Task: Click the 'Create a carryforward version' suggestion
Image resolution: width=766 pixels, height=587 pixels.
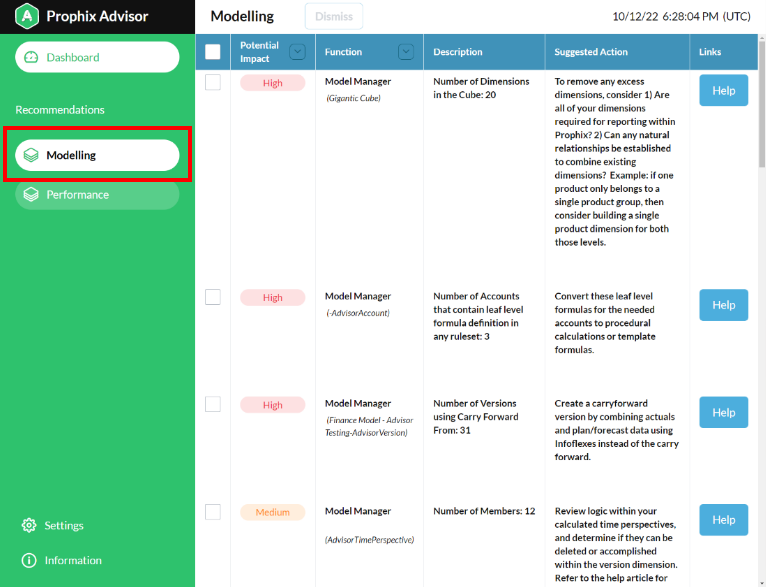Action: click(x=617, y=430)
